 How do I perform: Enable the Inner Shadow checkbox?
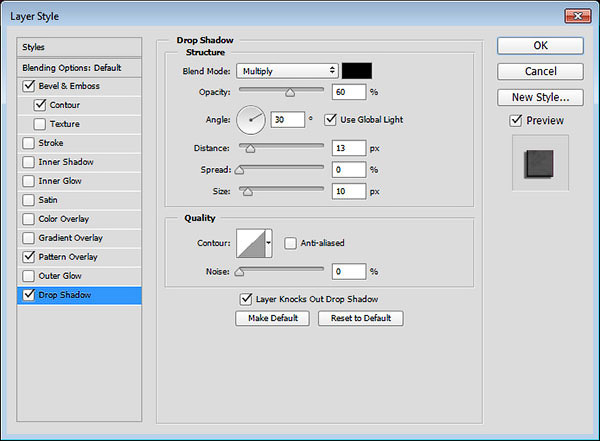click(x=29, y=162)
